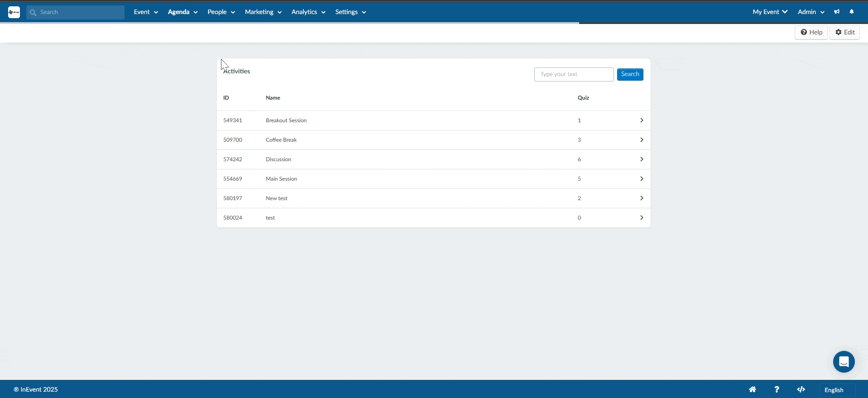Select the Discussion activity name

point(278,159)
